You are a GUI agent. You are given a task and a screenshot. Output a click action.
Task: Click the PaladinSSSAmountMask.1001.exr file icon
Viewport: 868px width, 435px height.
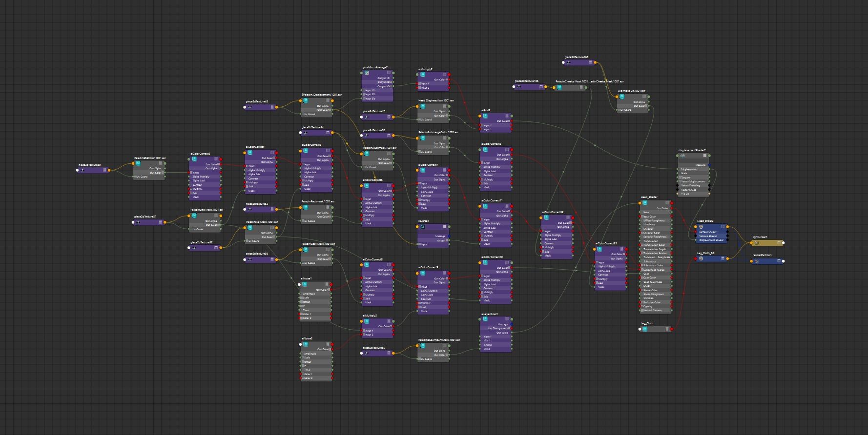[423, 345]
